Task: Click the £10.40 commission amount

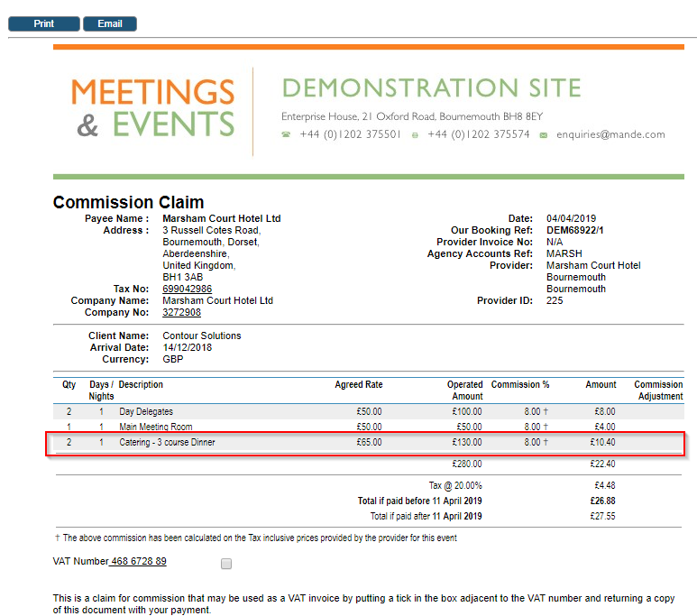Action: pos(602,442)
